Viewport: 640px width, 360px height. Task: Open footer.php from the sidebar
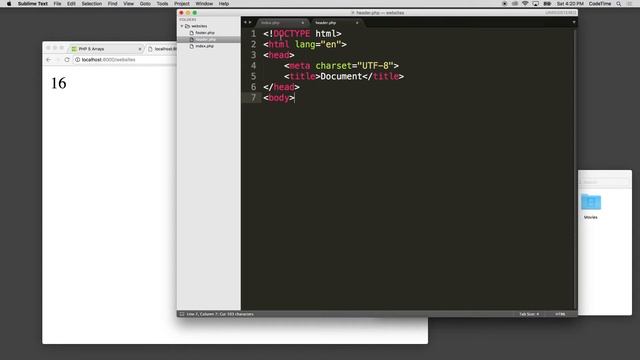click(x=204, y=33)
